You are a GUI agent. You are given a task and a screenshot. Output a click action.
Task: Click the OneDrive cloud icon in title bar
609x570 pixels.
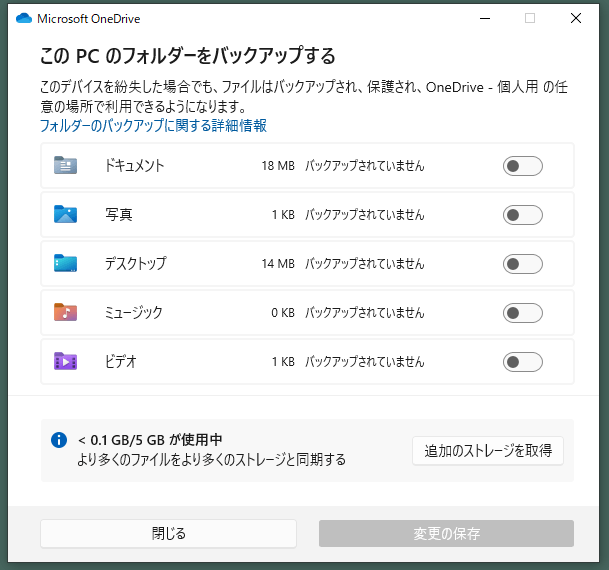[24, 18]
